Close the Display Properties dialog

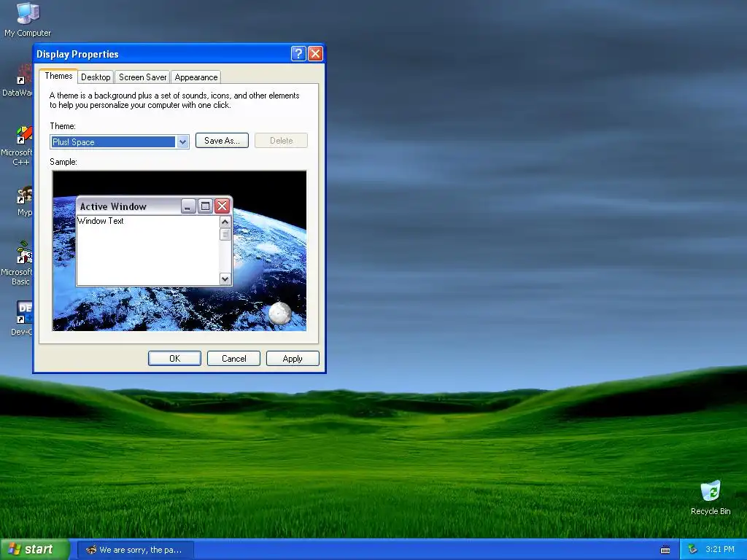315,53
